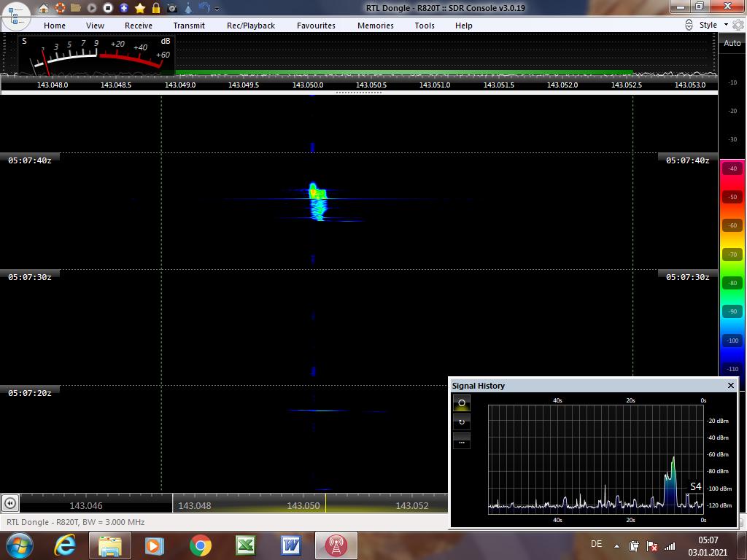Screen dimensions: 747x560
Task: Click 143.046 in the bottom span bar
Action: [x=86, y=506]
